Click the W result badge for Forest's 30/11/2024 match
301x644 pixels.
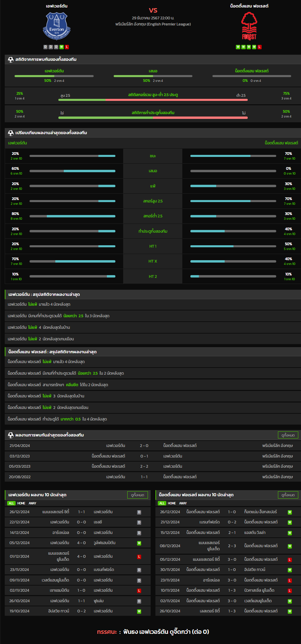(290, 570)
